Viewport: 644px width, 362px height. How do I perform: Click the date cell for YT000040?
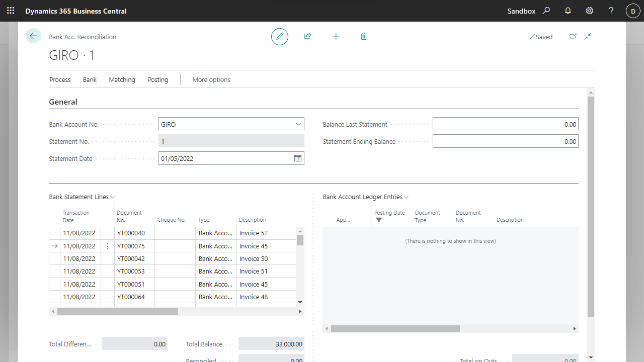pos(79,233)
